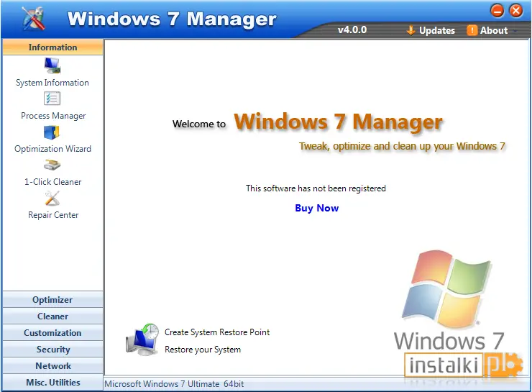
Task: Select the Repair Center label
Action: (x=53, y=215)
